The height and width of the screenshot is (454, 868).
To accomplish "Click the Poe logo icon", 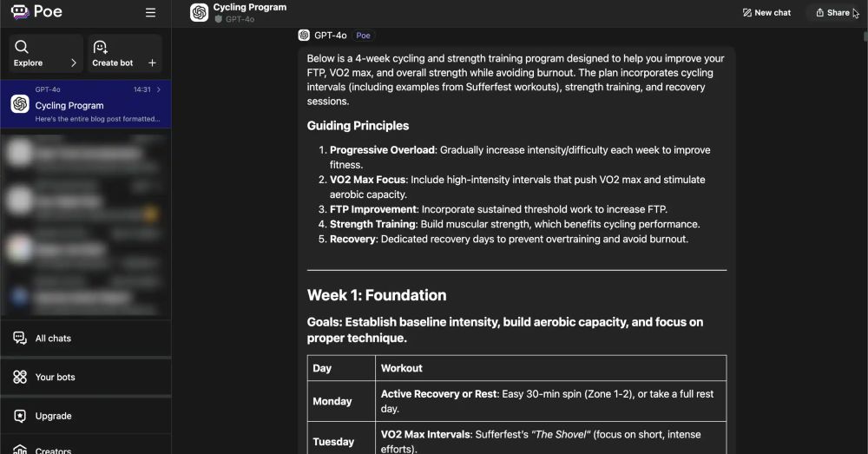I will coord(20,11).
